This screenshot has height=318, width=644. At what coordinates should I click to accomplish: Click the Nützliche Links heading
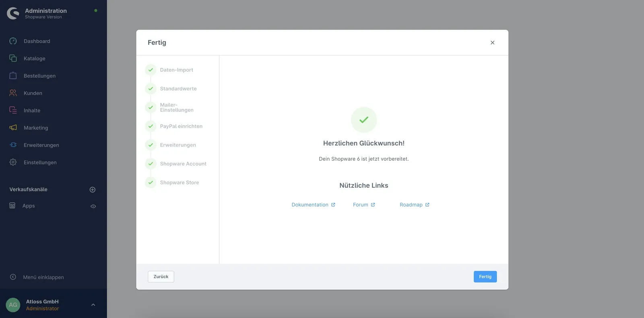(364, 185)
